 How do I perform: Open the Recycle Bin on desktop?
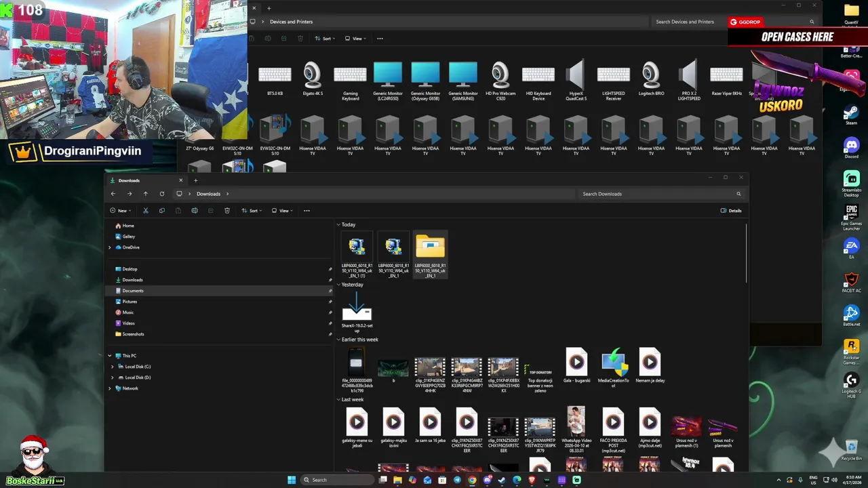(x=851, y=450)
